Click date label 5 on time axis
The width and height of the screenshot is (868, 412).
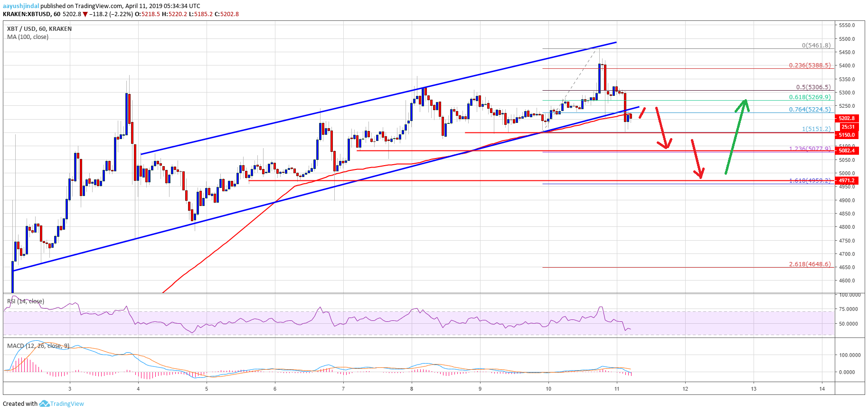pos(207,389)
